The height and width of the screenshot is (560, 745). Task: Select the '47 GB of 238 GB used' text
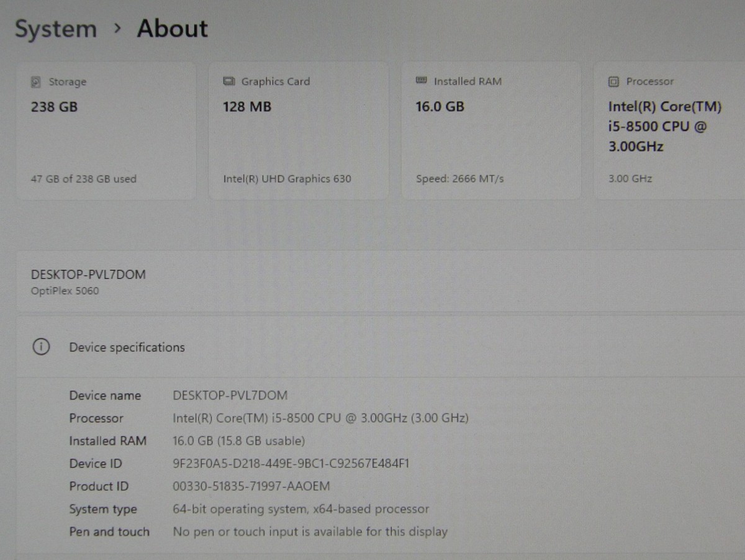click(x=84, y=179)
